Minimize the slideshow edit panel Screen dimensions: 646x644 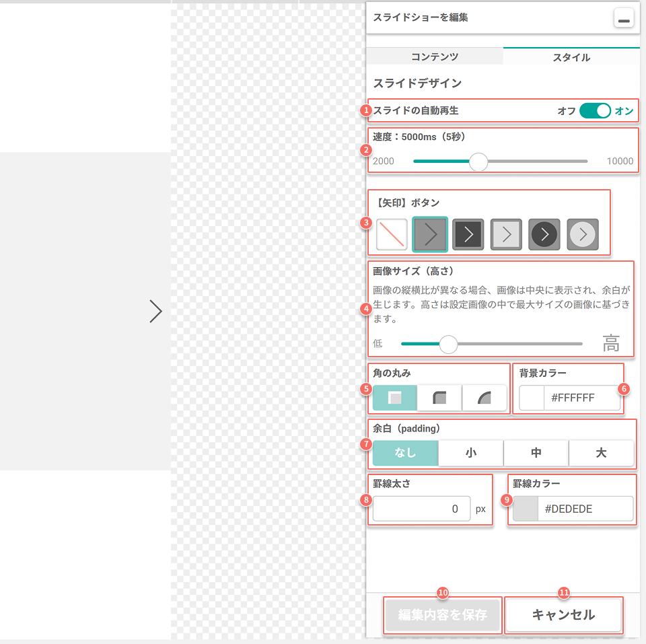click(624, 17)
